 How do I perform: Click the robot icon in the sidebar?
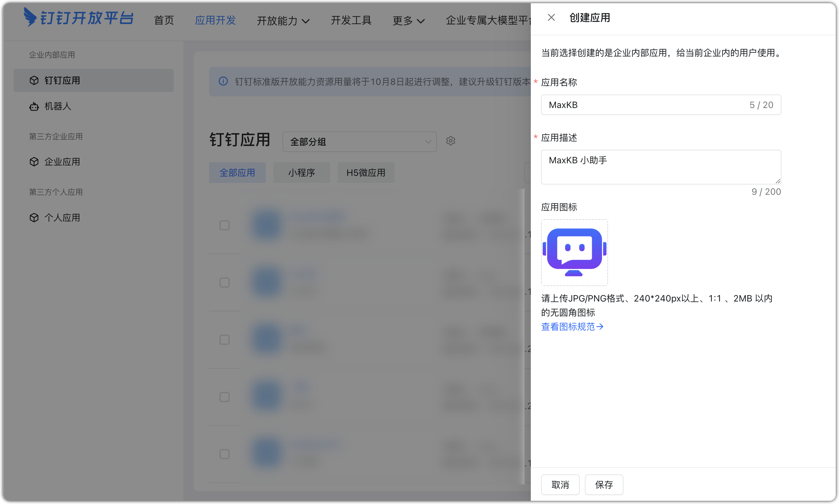[x=34, y=107]
